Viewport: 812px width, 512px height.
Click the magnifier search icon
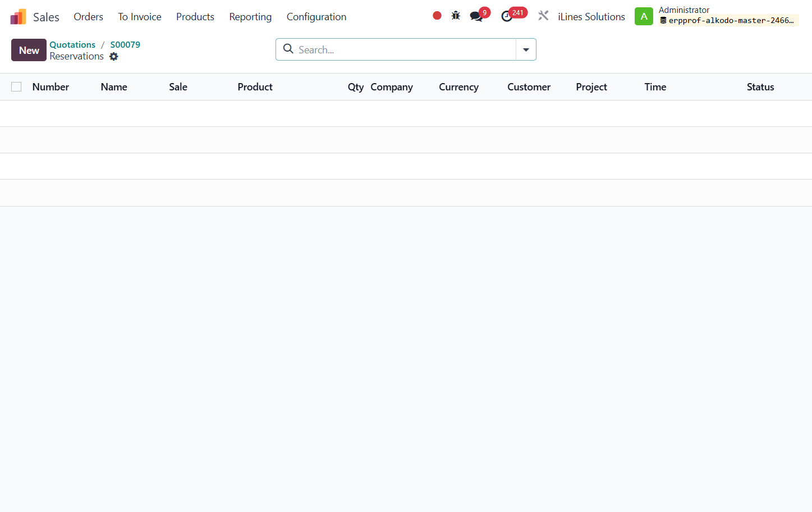pos(288,49)
